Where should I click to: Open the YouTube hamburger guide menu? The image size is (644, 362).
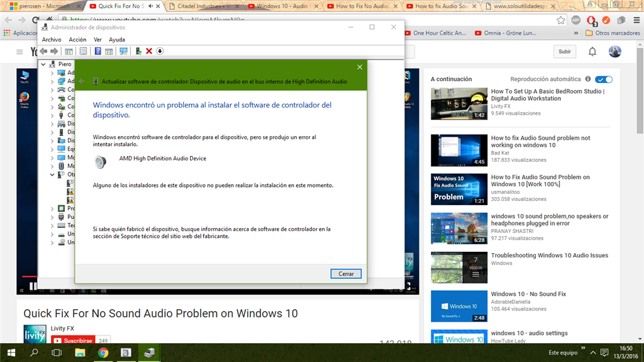tap(19, 52)
